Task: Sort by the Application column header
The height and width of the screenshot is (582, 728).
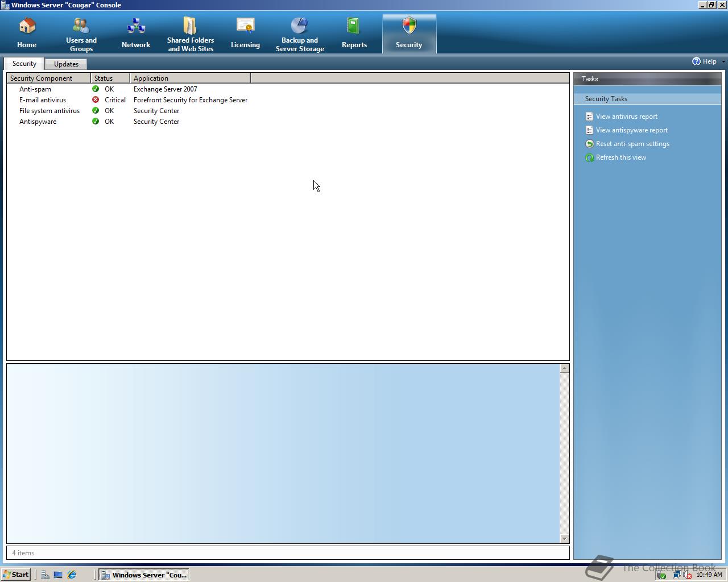Action: [190, 78]
